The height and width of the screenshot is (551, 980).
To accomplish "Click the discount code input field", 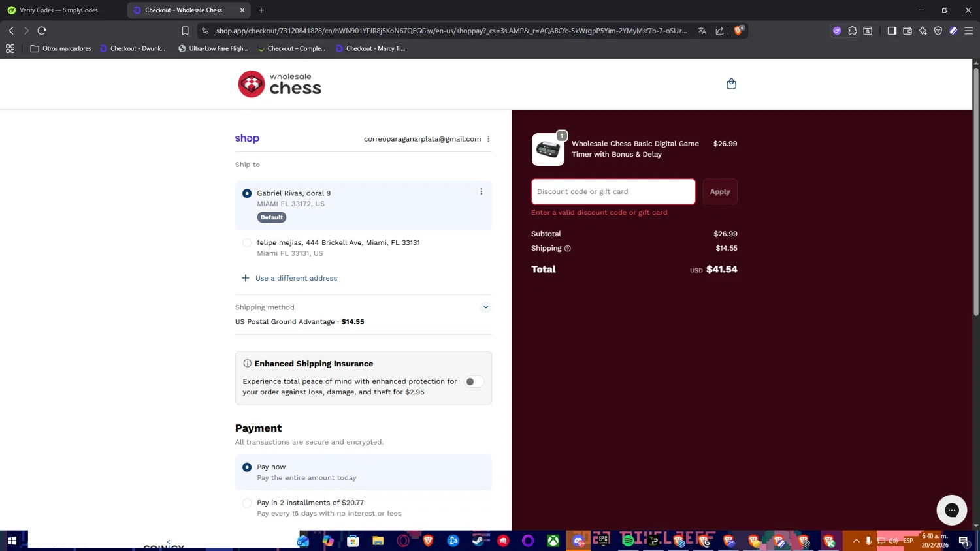I will pyautogui.click(x=613, y=191).
